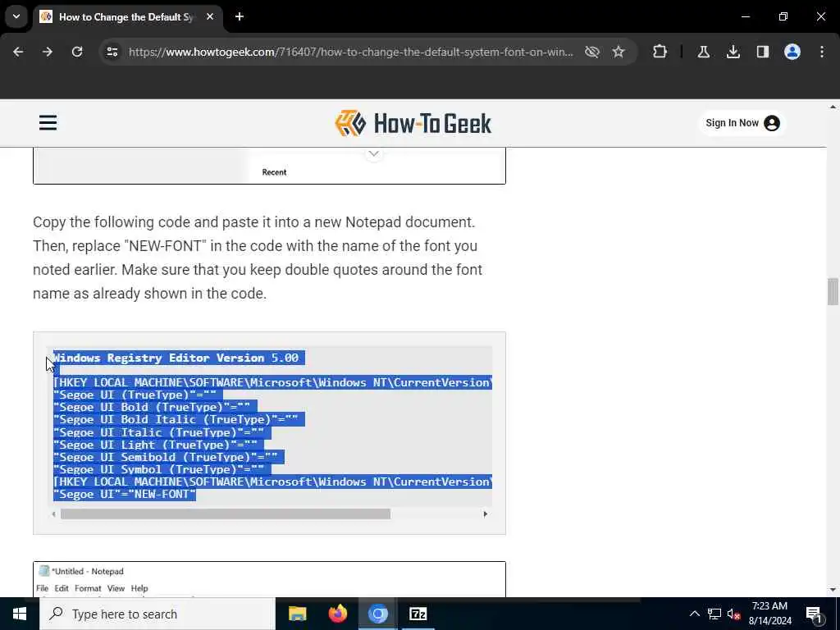Expand the chevron above Recent

[x=374, y=154]
